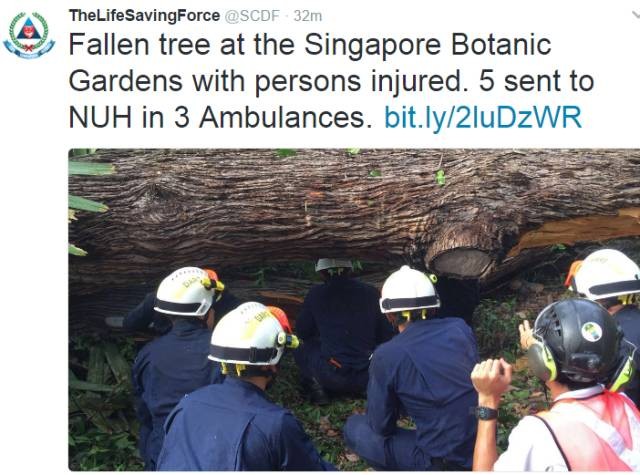
Task: Click the black helmet in the photo
Action: tap(579, 341)
